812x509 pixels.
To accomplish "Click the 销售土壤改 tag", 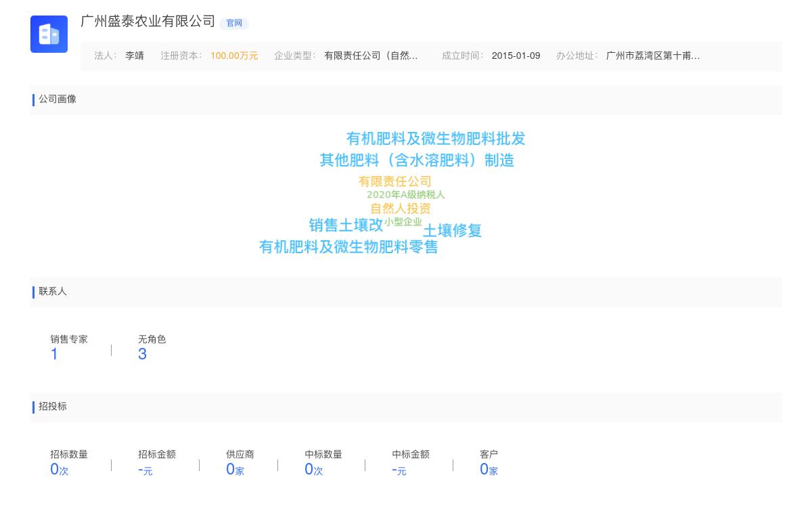I will tap(346, 225).
